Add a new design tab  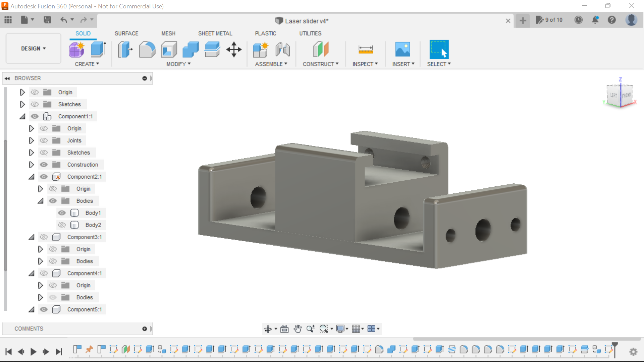(x=523, y=20)
